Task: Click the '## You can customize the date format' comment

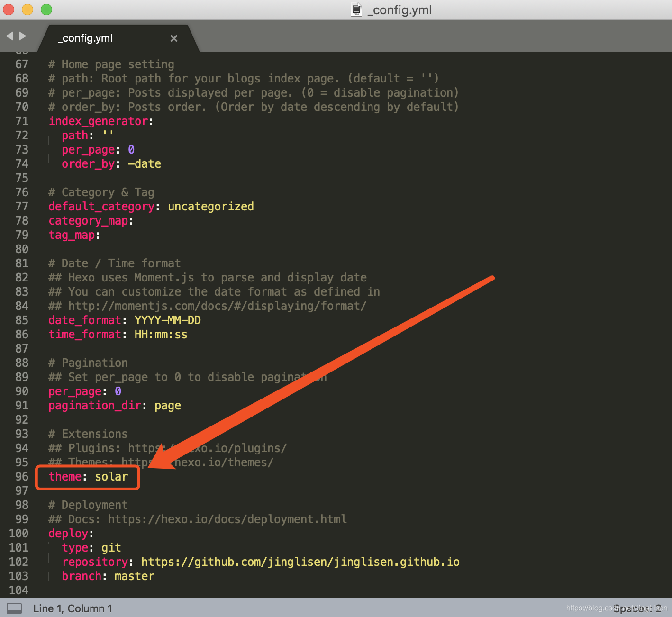Action: [x=214, y=292]
